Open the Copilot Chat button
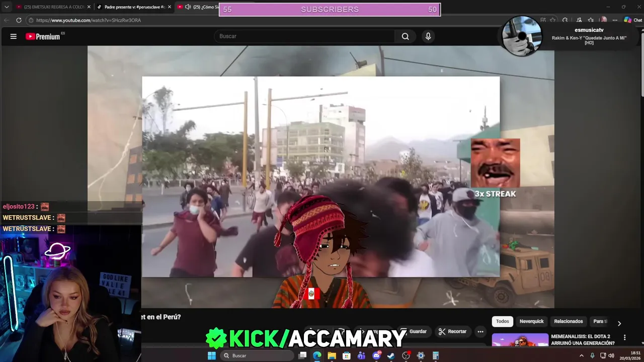Viewport: 644px width, 362px height. (x=633, y=20)
